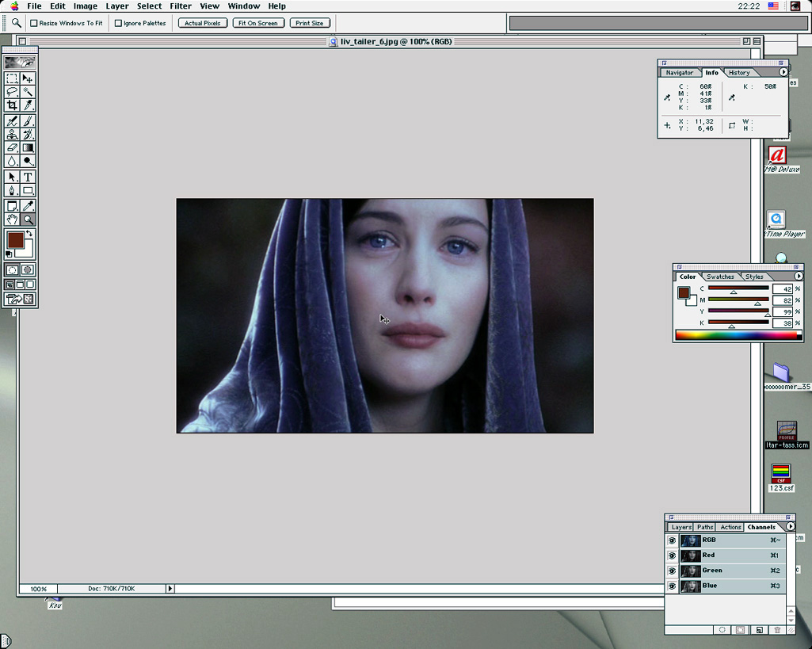Switch to the Layers tab

pyautogui.click(x=680, y=527)
